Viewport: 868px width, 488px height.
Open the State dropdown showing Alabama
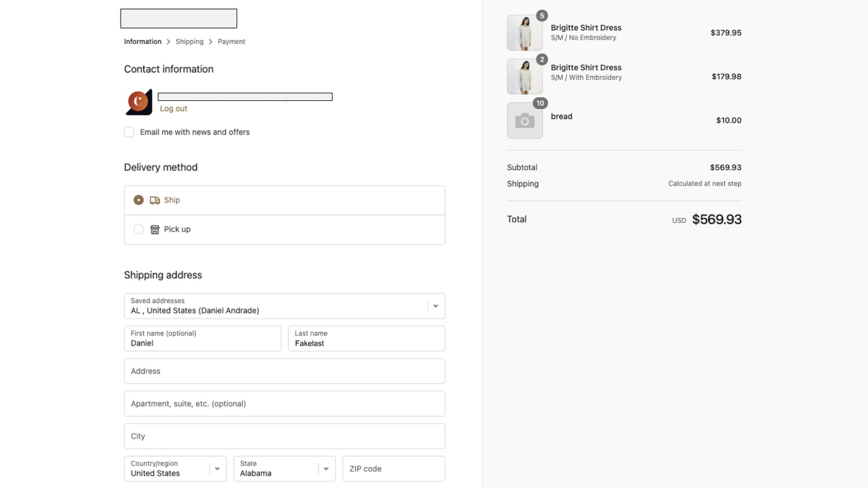coord(326,468)
